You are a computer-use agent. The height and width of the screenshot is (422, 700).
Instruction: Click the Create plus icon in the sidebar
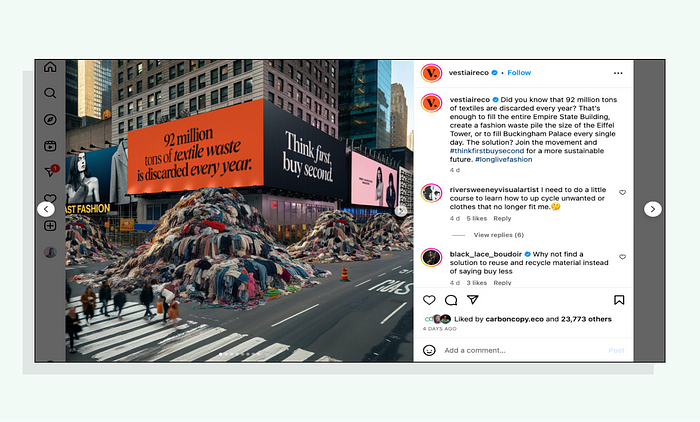(50, 226)
